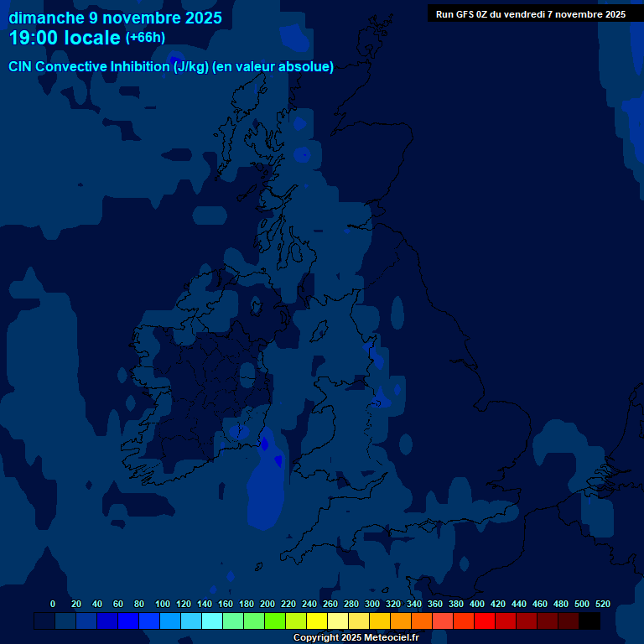Select the bright red legend swatch under 400

pos(485,621)
